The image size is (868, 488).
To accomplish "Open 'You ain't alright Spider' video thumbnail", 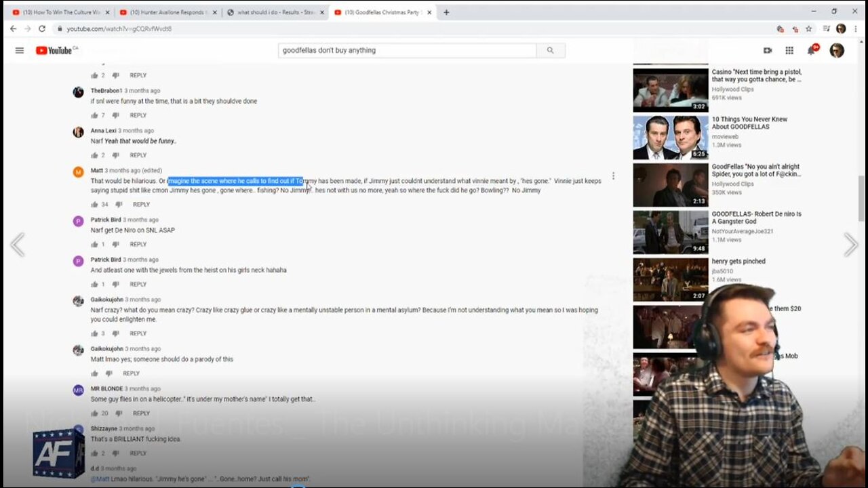I will point(671,185).
